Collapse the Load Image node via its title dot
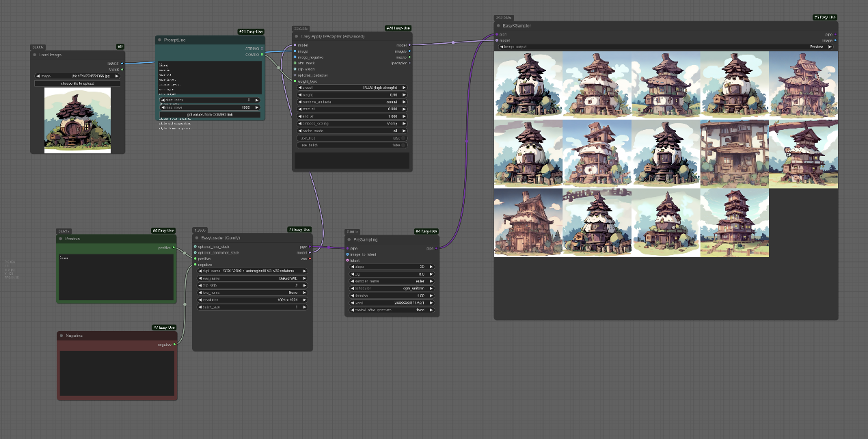This screenshot has width=868, height=439. click(35, 55)
